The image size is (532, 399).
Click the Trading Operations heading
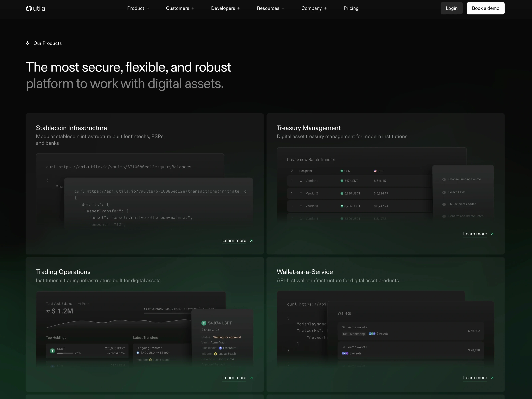point(63,272)
